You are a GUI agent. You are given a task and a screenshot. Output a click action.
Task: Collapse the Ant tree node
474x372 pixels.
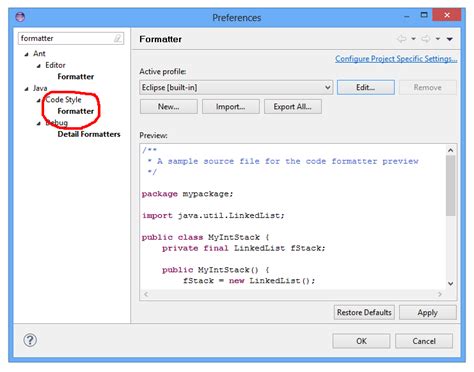(x=27, y=54)
